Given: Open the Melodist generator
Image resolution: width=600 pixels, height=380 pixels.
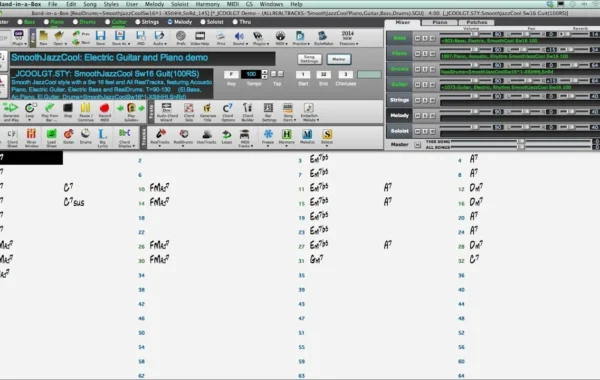Looking at the screenshot, I should pyautogui.click(x=307, y=137).
